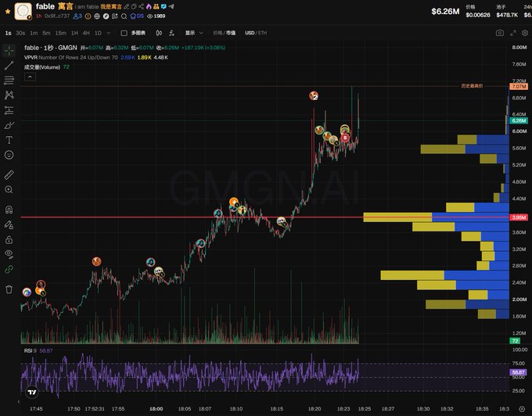This screenshot has height=416, width=532.
Task: Switch to 30s timeframe
Action: pyautogui.click(x=20, y=33)
